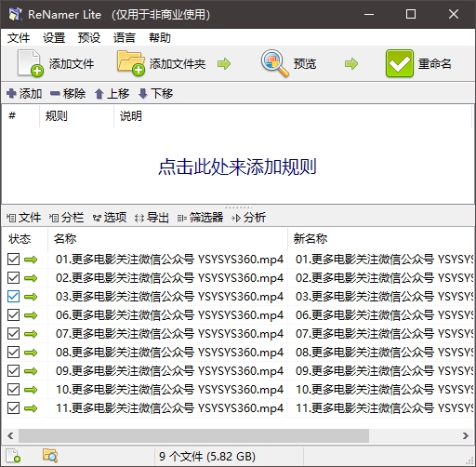Click the green status arrow of file 11.
This screenshot has height=467, width=476.
31,408
